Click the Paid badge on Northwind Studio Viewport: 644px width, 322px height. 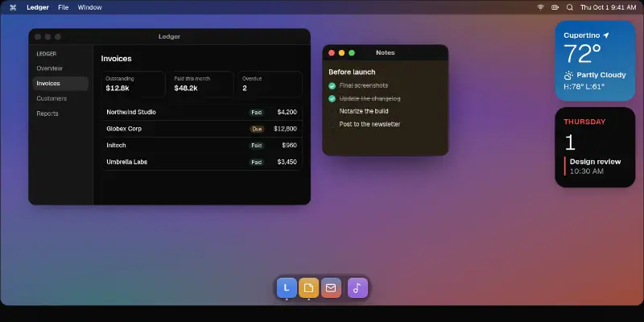[257, 112]
